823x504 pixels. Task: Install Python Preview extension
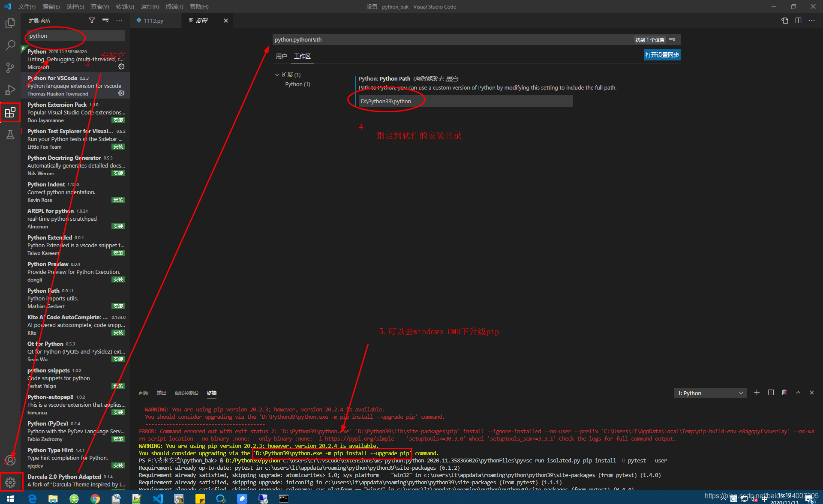(x=118, y=280)
